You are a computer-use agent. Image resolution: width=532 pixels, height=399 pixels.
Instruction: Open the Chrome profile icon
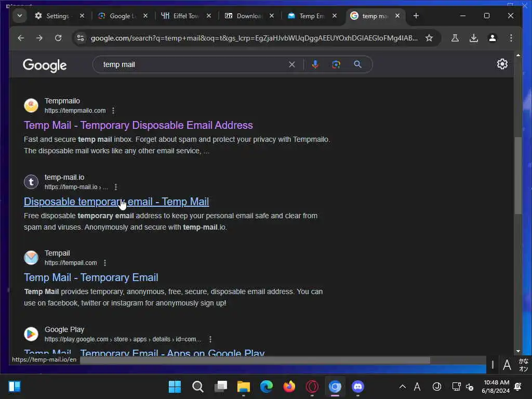493,38
